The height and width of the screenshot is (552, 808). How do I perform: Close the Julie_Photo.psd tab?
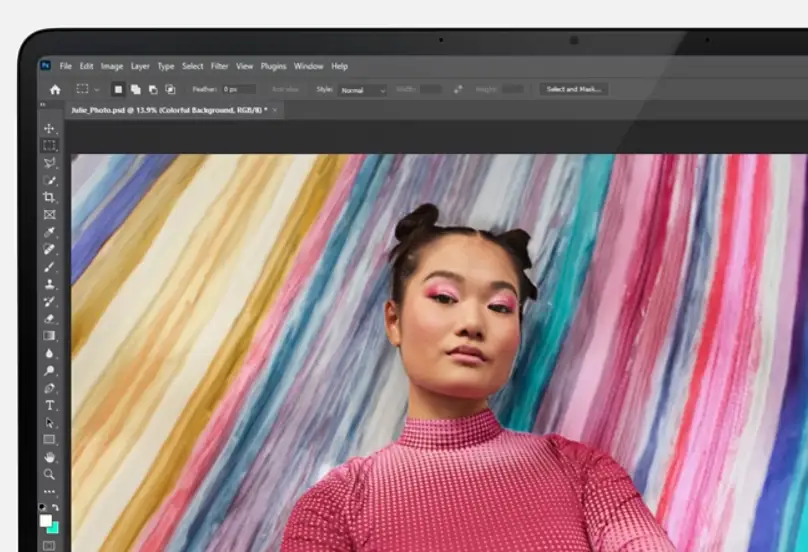[275, 110]
